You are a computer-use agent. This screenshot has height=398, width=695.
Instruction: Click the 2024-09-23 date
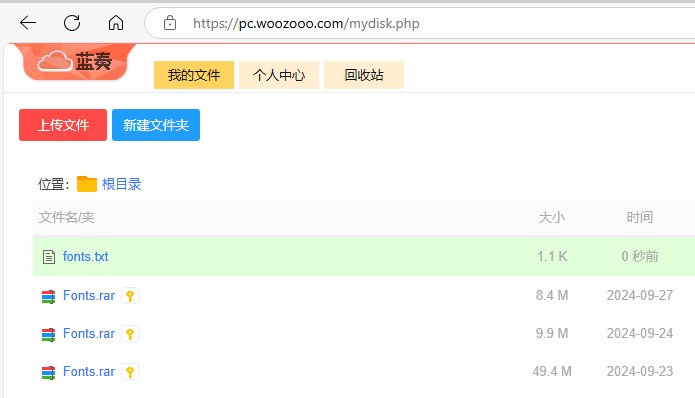[640, 371]
